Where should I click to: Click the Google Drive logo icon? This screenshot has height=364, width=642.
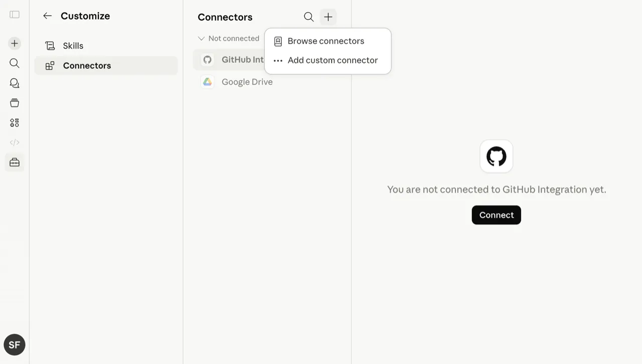[208, 82]
